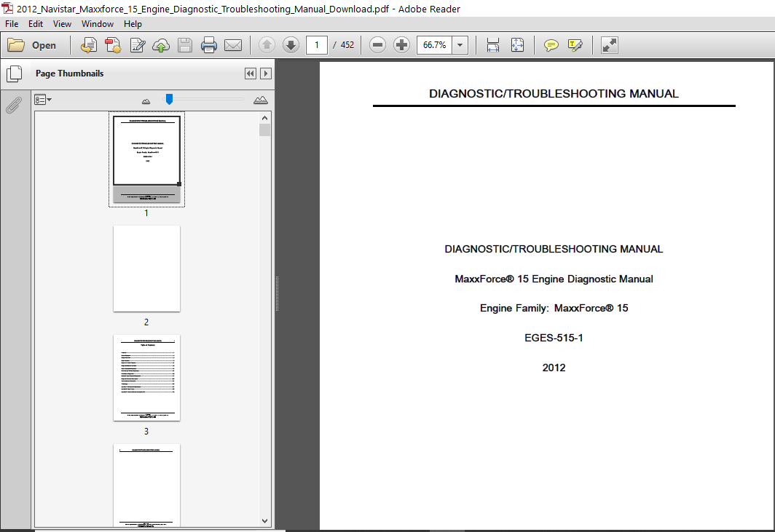The image size is (775, 532).
Task: Open the File menu
Action: (12, 24)
